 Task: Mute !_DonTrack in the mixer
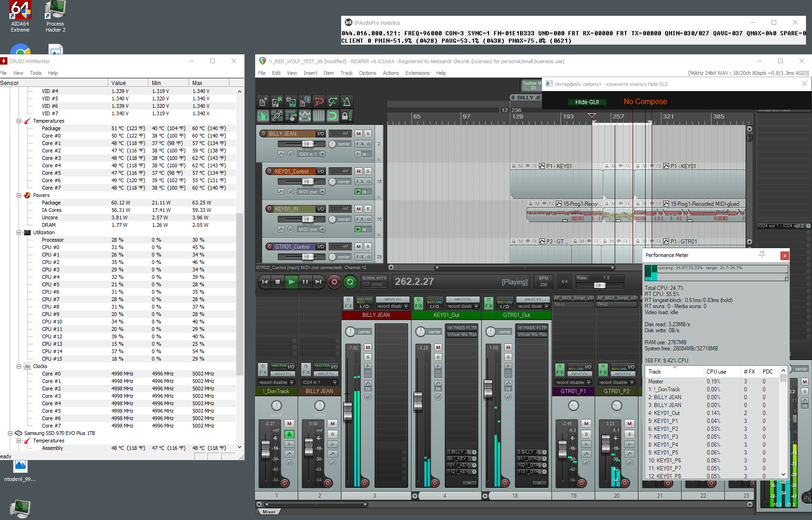289,423
